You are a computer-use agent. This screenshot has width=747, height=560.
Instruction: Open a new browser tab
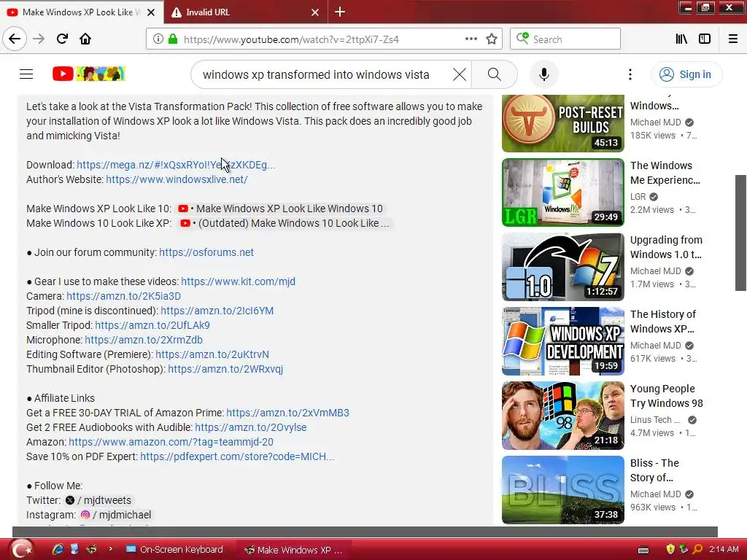(340, 12)
